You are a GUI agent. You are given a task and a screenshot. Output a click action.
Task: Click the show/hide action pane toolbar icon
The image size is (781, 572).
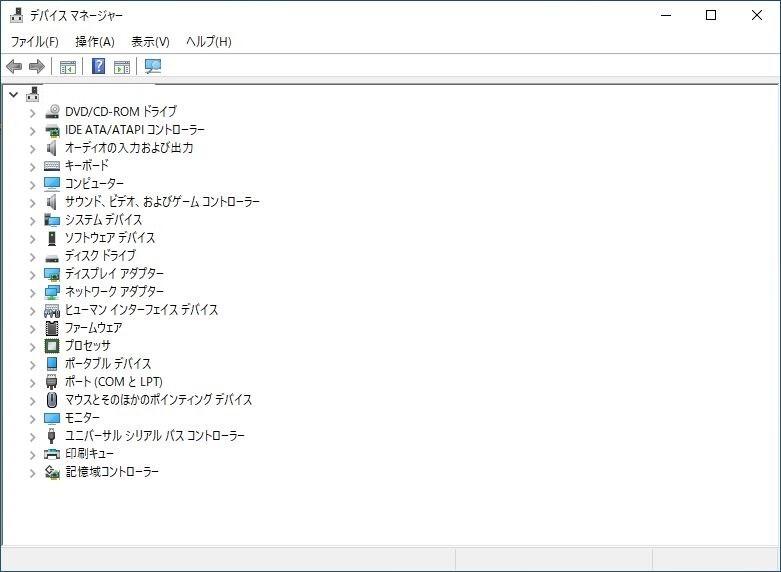(122, 66)
